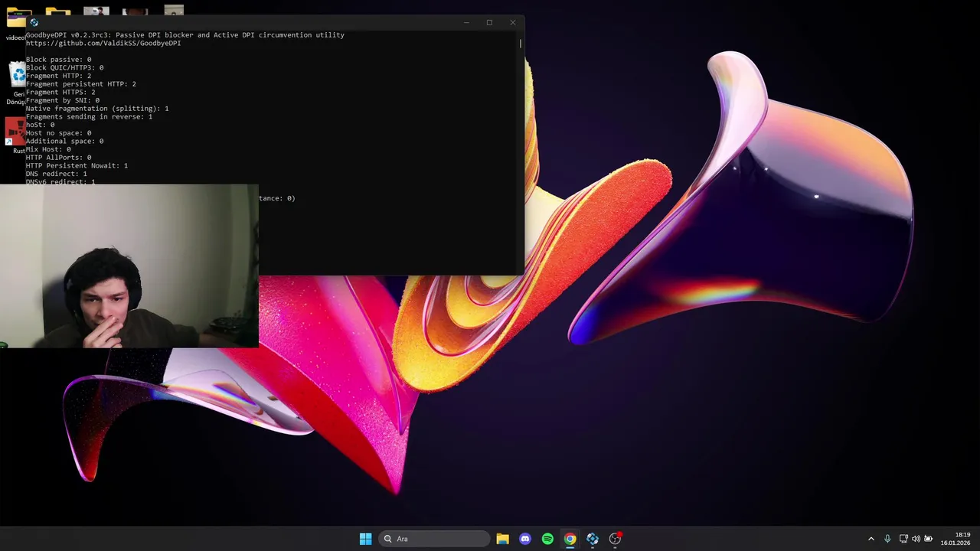Click the 'Fragment HTTP: 2' line
Screen dimensions: 980x551
58,77
